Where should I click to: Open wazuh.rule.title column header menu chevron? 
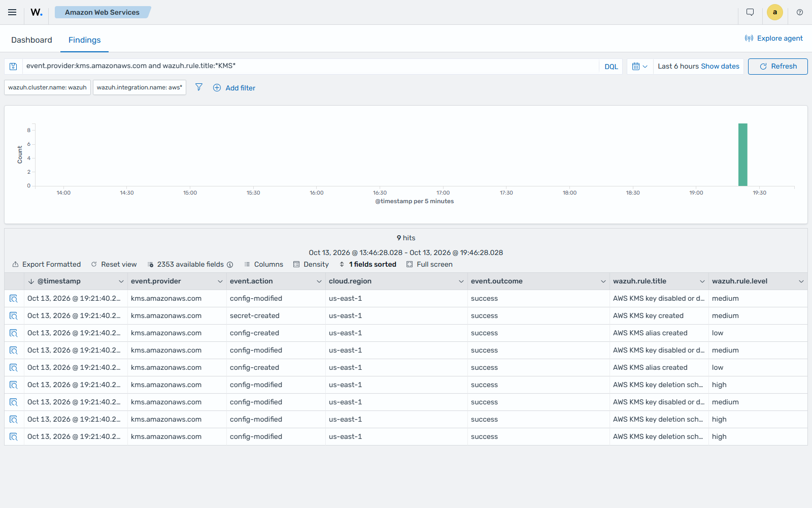[x=702, y=281]
